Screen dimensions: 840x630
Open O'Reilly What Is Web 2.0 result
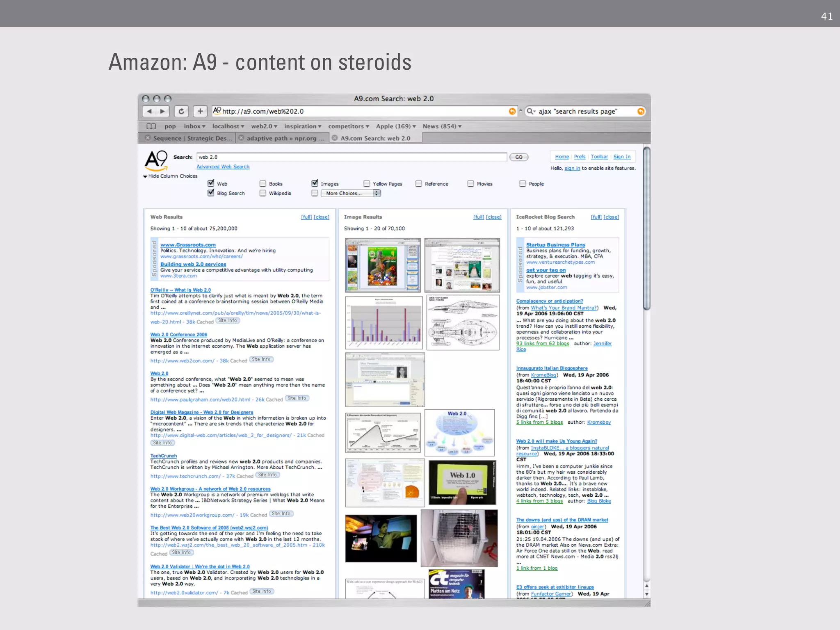point(180,290)
